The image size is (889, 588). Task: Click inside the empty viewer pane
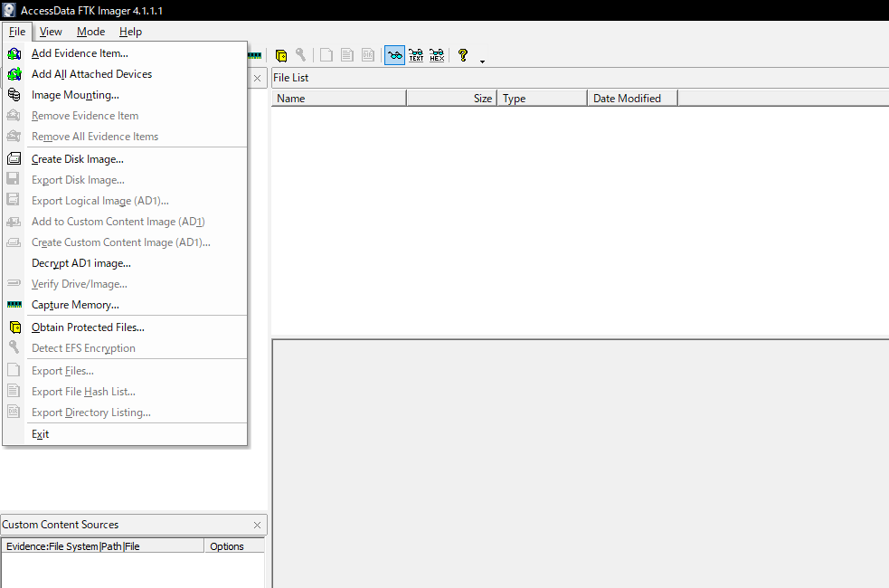[581, 464]
